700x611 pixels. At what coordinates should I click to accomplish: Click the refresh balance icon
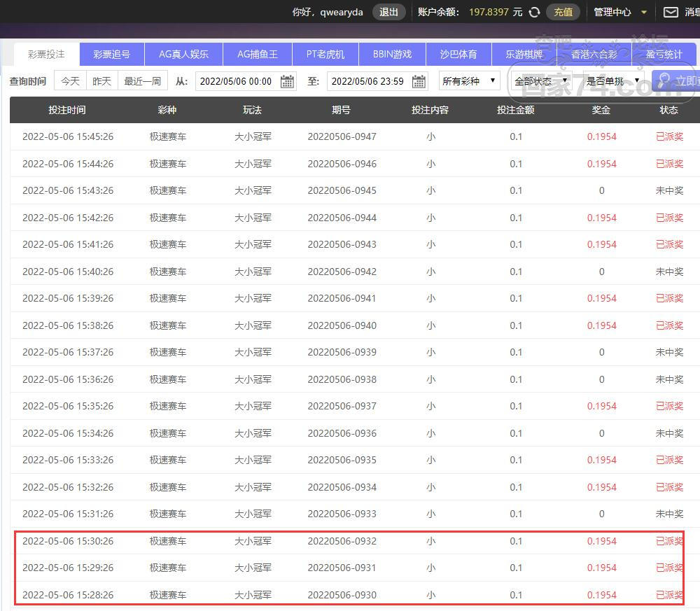point(535,12)
